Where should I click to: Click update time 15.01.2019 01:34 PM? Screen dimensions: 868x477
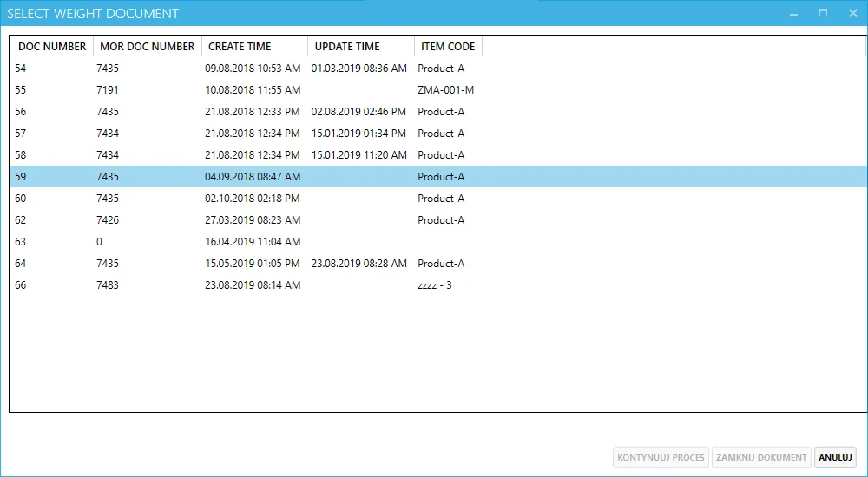pyautogui.click(x=358, y=134)
